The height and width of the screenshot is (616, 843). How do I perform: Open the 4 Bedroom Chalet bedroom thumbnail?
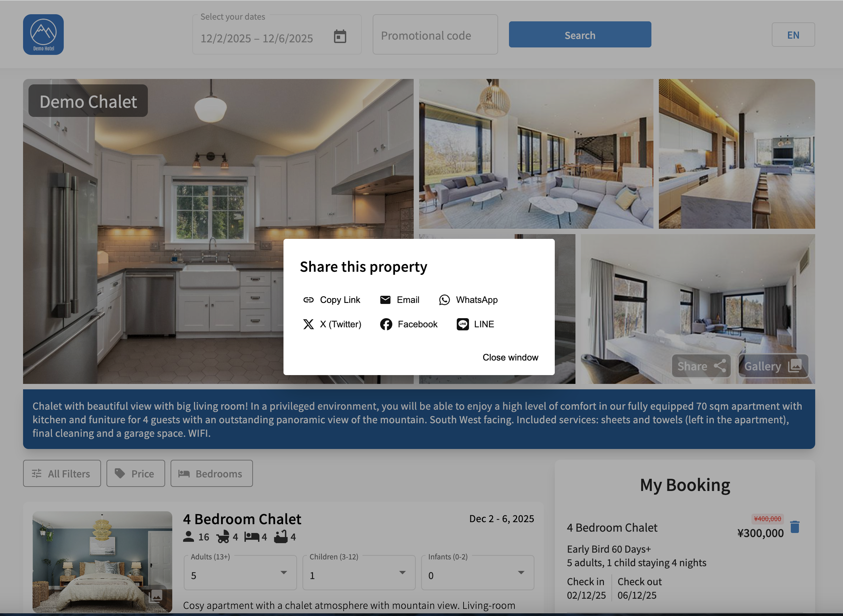102,562
